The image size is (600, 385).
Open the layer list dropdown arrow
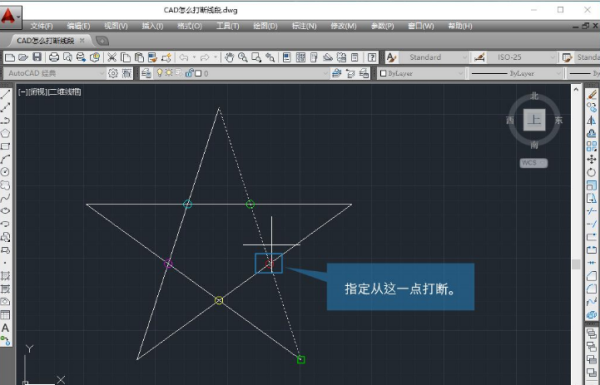[x=325, y=73]
